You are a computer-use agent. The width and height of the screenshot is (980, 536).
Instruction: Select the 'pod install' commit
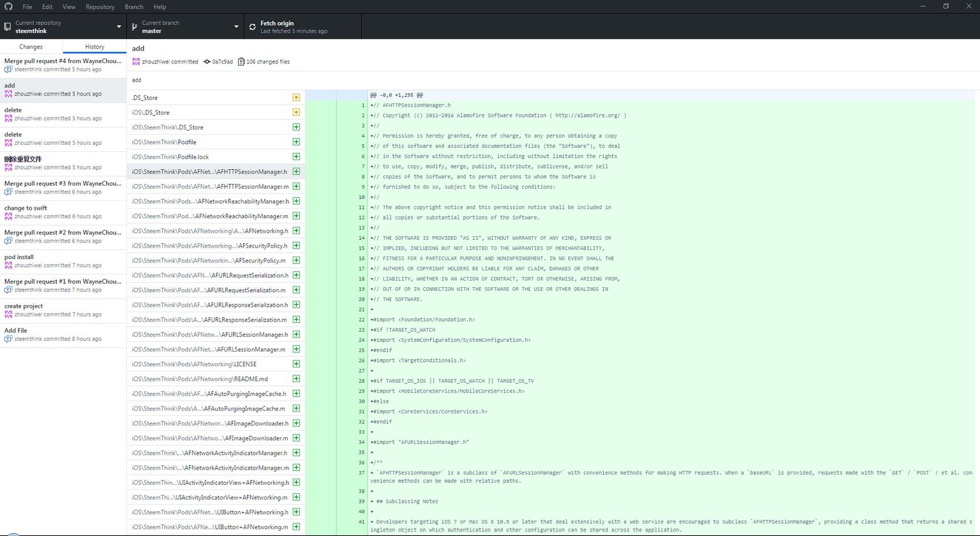(63, 262)
